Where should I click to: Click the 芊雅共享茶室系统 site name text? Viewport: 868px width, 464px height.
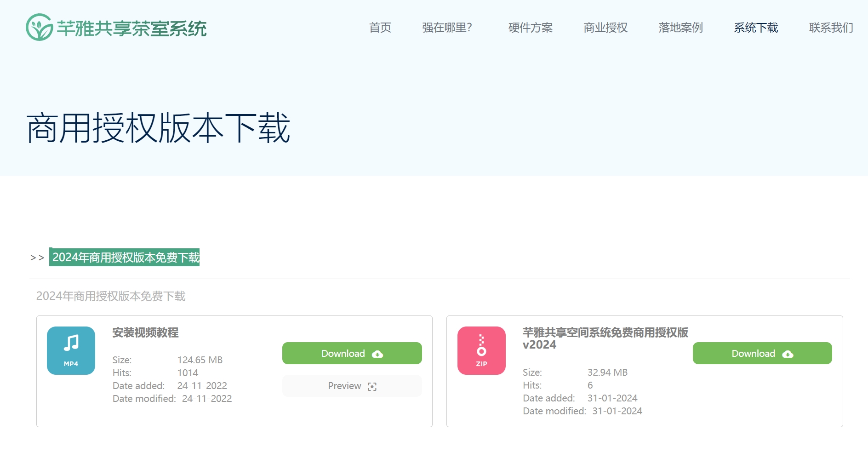coord(131,29)
